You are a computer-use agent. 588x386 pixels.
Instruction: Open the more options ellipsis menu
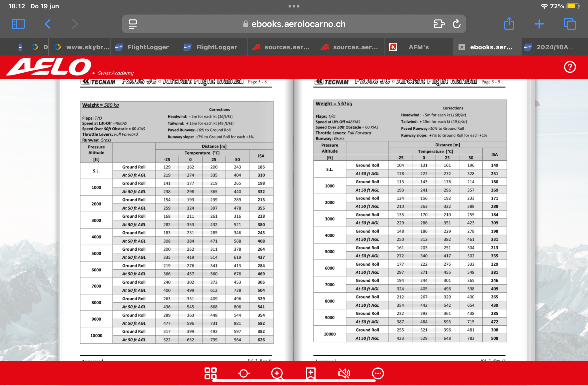click(378, 373)
